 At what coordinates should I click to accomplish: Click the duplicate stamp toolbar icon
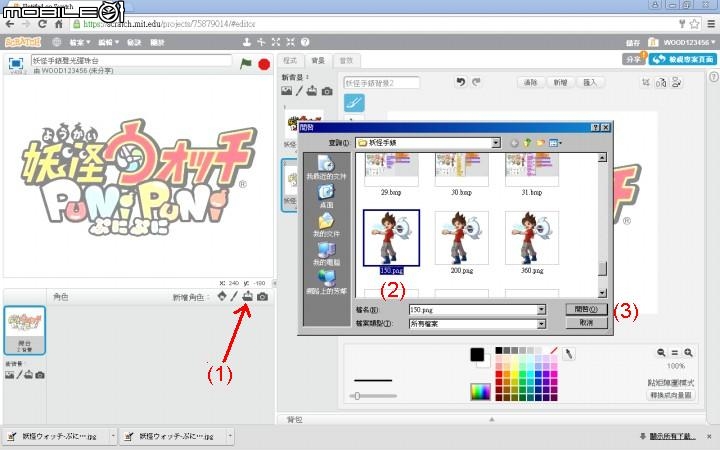tap(247, 42)
